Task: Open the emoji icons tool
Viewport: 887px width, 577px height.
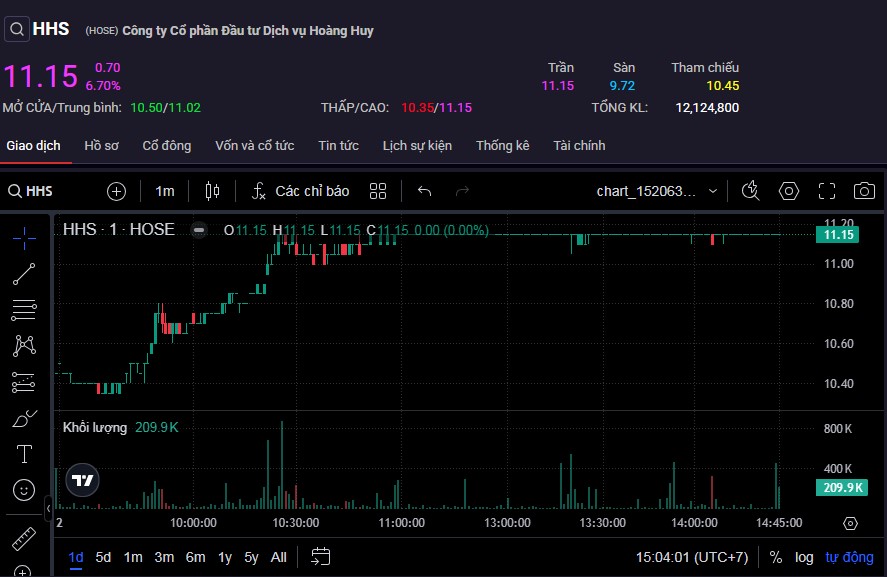Action: coord(24,490)
